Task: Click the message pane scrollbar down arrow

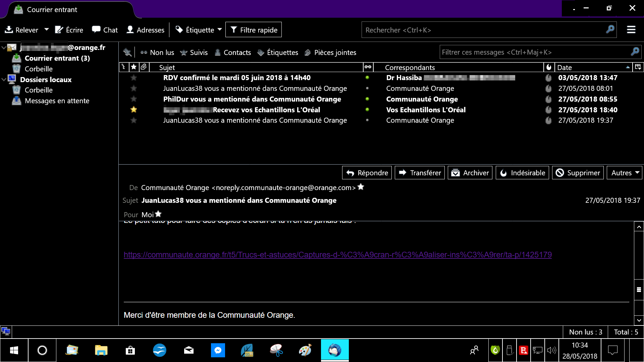Action: pos(639,320)
